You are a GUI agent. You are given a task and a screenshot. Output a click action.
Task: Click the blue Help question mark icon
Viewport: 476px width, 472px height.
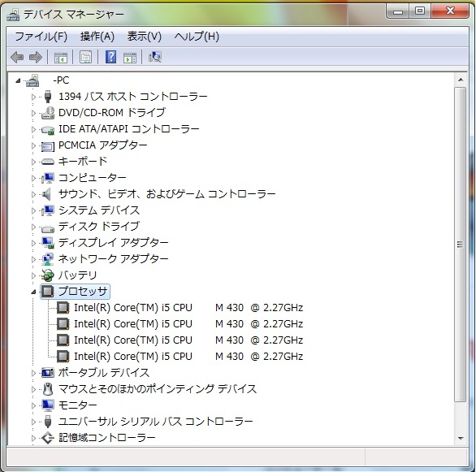[110, 57]
